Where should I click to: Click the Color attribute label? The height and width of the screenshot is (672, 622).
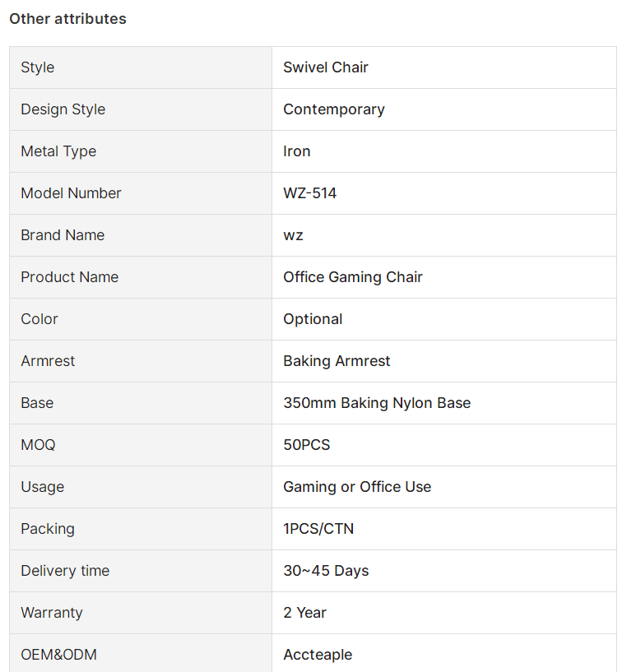click(x=39, y=319)
